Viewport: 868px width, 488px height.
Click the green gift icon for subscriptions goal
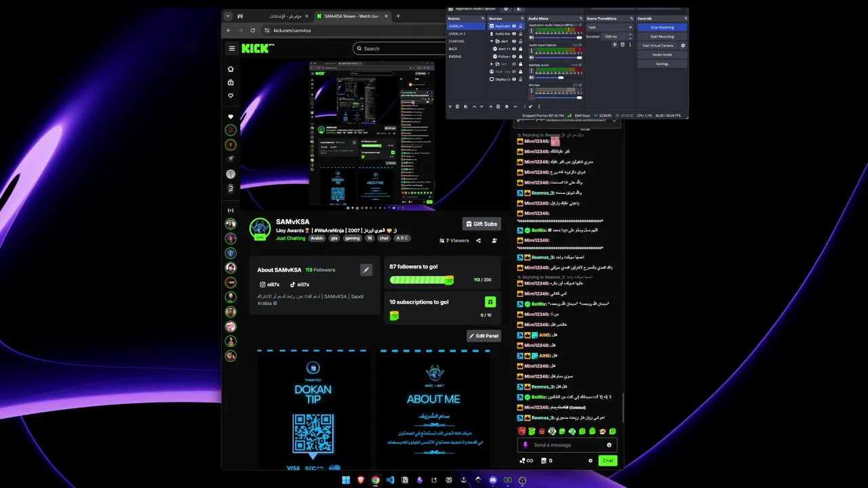click(x=490, y=302)
